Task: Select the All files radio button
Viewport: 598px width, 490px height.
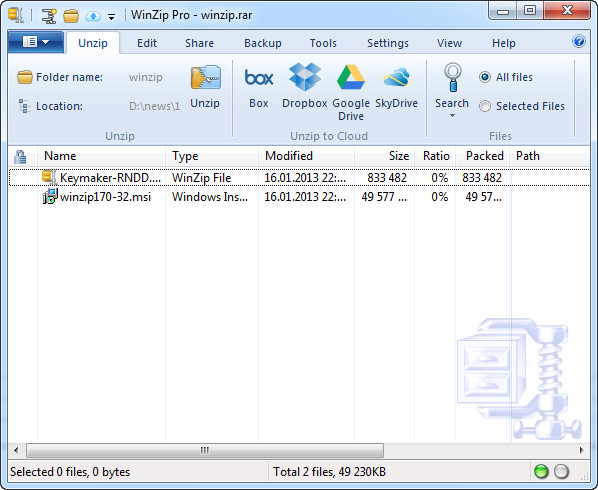Action: click(485, 77)
